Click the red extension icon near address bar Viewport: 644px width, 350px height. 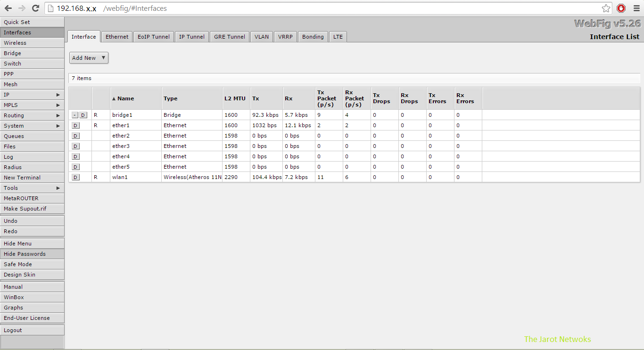pos(620,8)
